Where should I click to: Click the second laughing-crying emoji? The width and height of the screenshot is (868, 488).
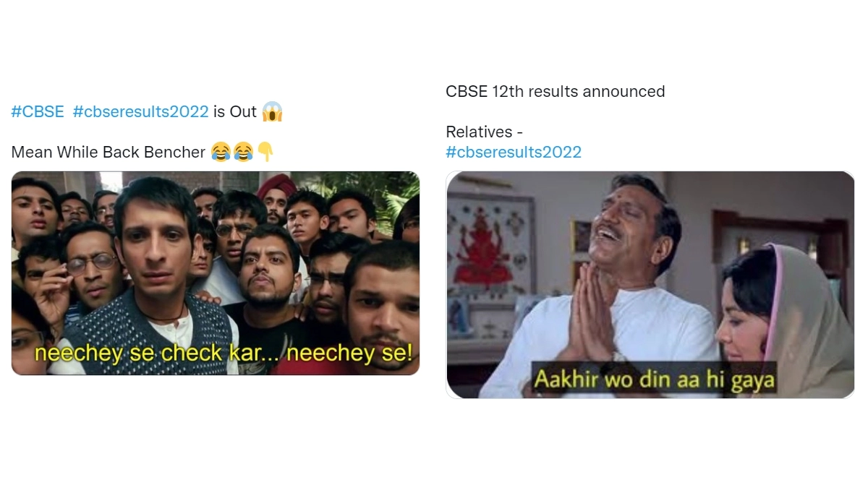pos(243,153)
